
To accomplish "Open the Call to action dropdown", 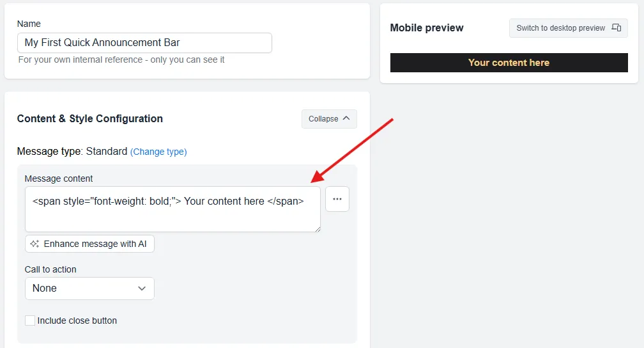I will 89,289.
